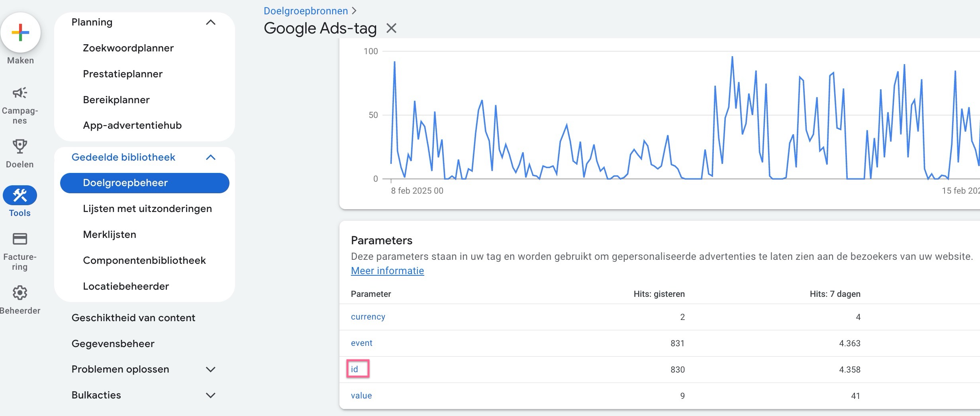Open the value parameter link
Viewport: 980px width, 416px height.
[x=361, y=396]
